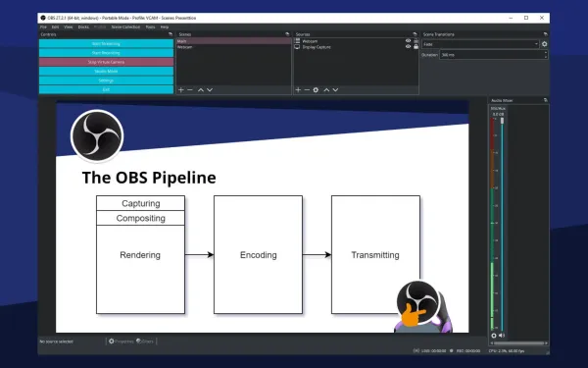588x368 pixels.
Task: Open source properties gear in the Sources toolbar
Action: tap(316, 89)
